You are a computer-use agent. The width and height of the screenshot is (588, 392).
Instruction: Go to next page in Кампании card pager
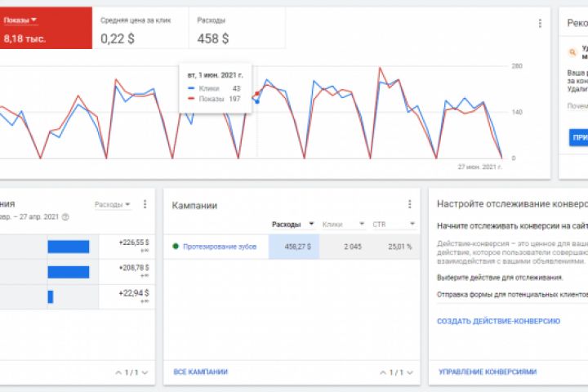click(x=409, y=372)
